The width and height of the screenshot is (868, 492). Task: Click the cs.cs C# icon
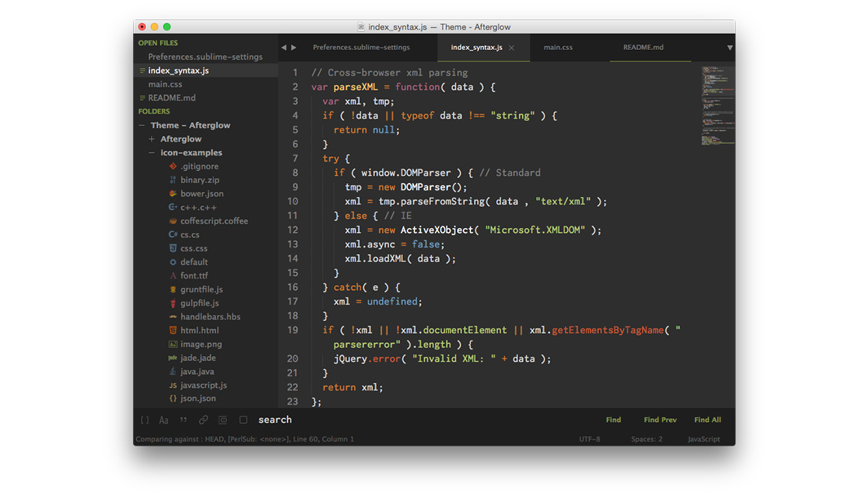(x=173, y=234)
